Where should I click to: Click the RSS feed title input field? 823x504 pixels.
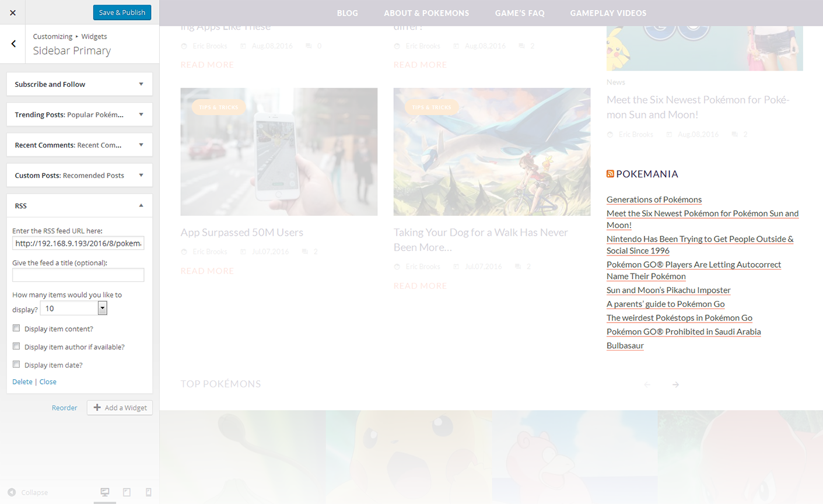tap(78, 275)
